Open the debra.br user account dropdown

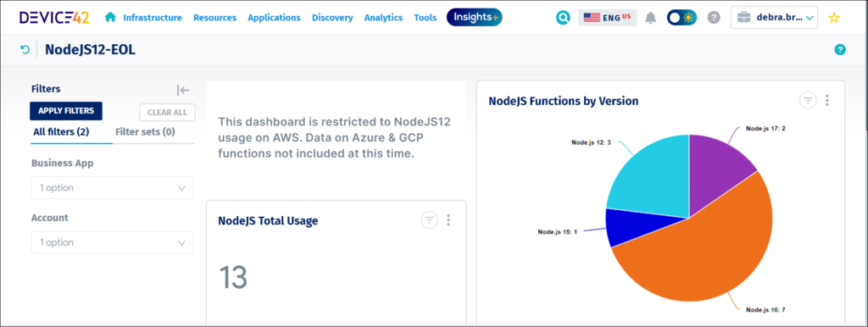(x=775, y=18)
